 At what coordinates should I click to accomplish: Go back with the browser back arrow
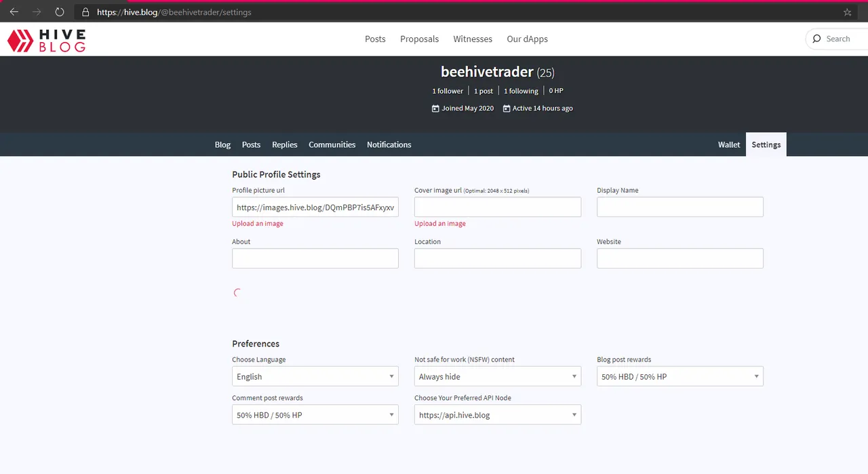point(14,12)
